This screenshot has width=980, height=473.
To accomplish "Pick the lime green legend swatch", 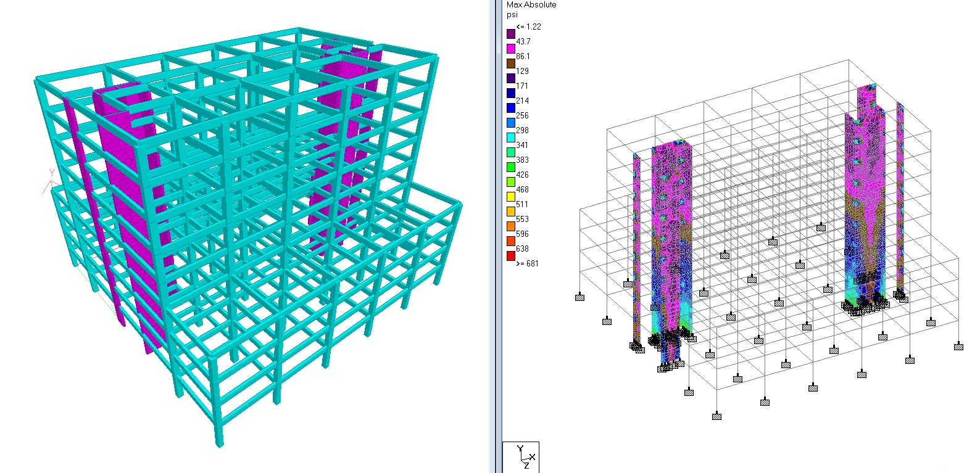I will coord(511,182).
